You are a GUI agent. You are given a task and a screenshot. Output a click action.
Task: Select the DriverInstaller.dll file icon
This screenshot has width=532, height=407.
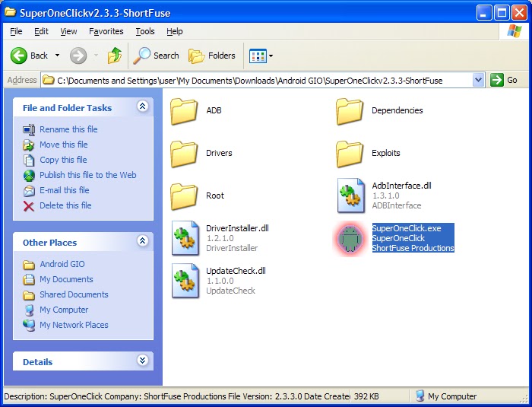[185, 238]
